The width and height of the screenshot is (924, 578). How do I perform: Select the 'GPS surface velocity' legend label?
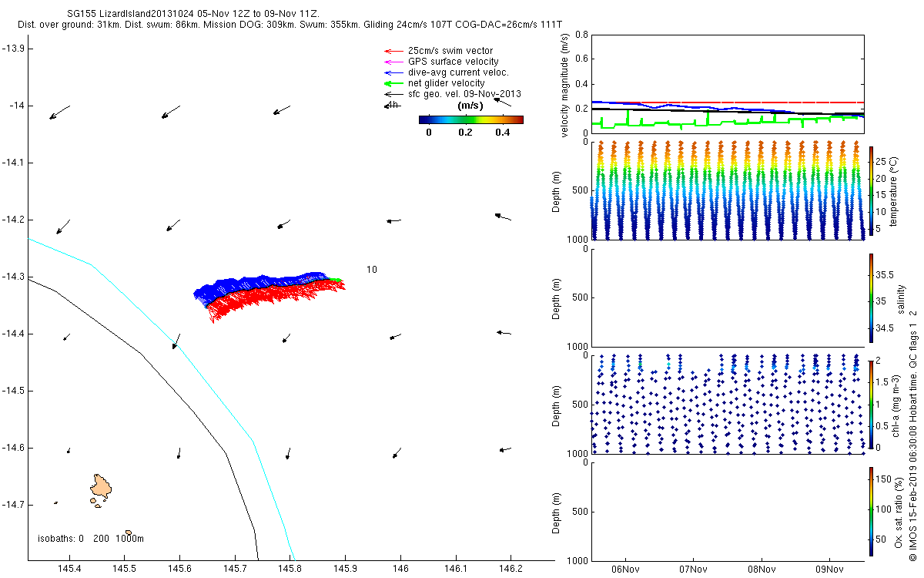tap(454, 62)
